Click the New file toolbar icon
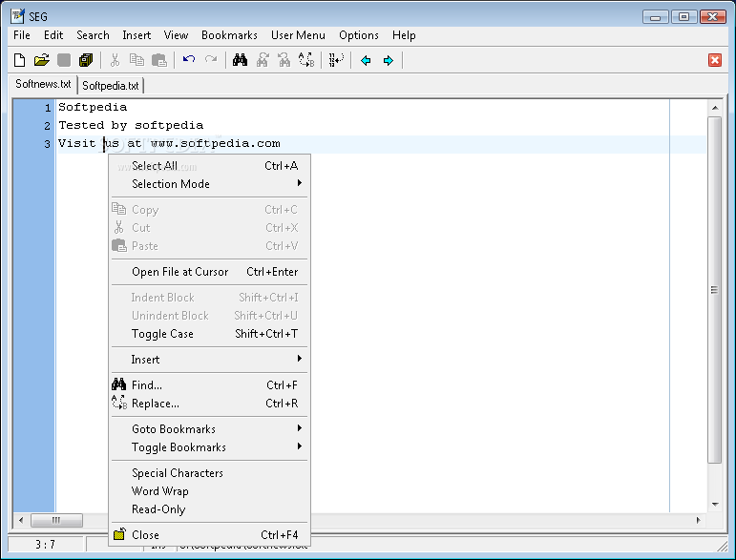Viewport: 736px width, 560px height. 20,60
